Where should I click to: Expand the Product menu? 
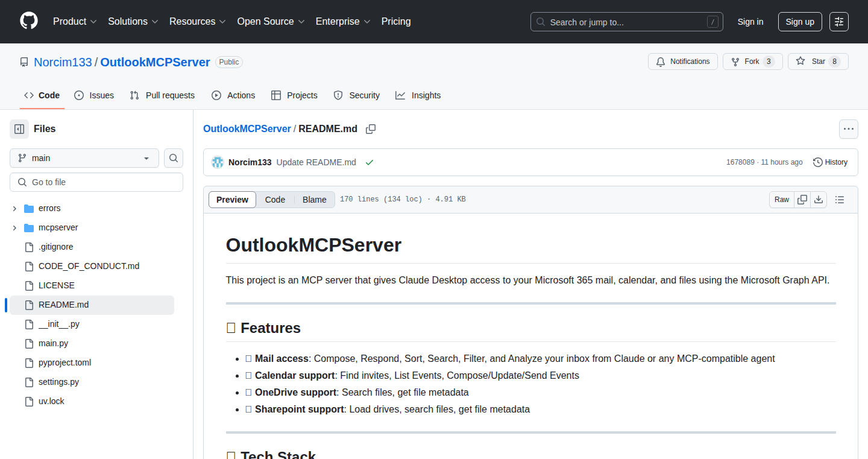(75, 22)
